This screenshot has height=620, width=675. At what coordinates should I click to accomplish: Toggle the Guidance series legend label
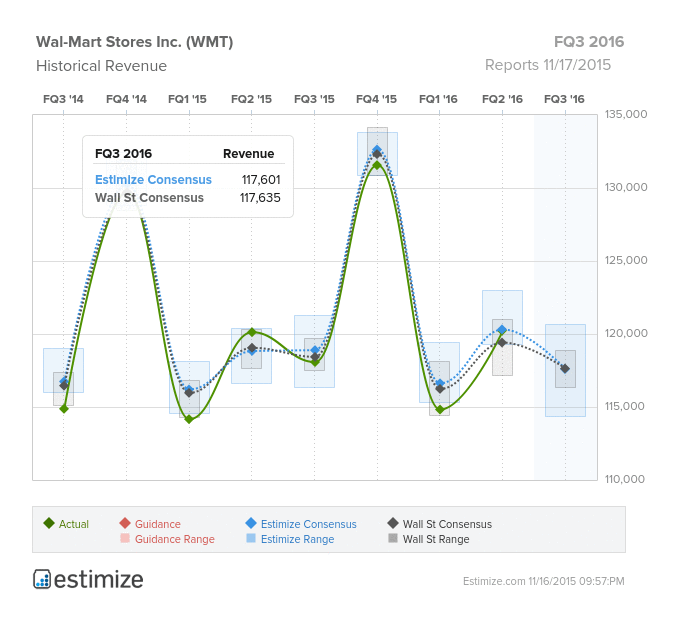click(158, 524)
